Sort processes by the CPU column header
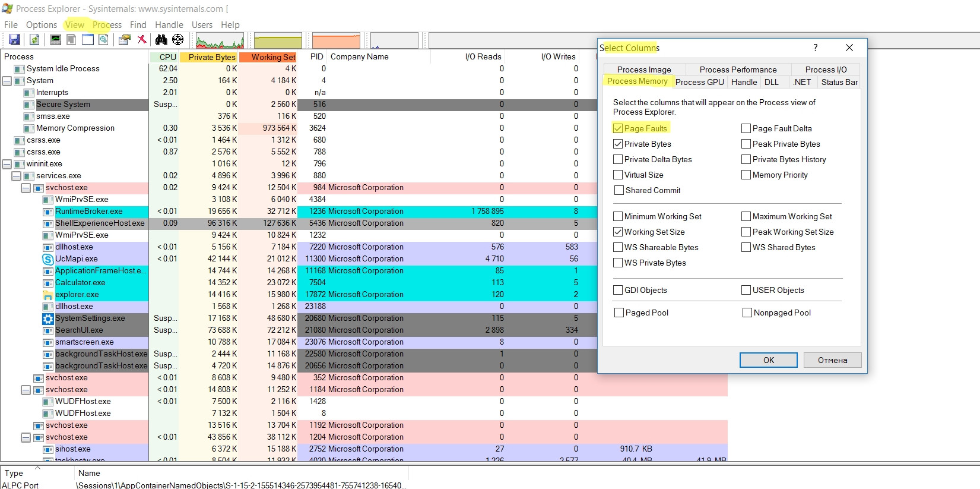980x489 pixels. point(164,57)
